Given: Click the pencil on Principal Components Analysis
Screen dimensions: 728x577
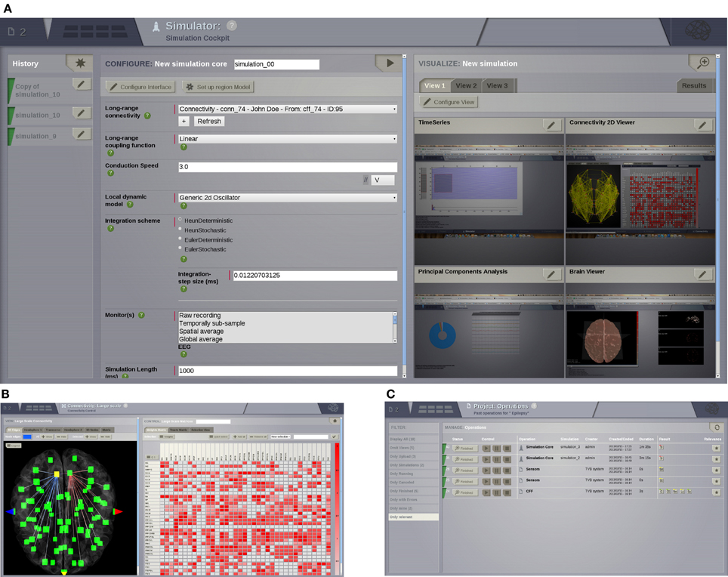Looking at the screenshot, I should (x=551, y=274).
